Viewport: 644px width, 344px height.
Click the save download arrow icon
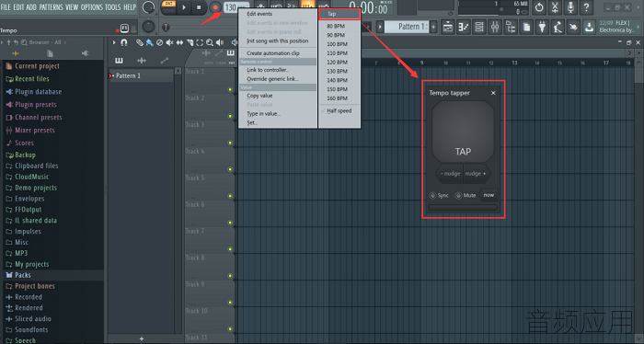pos(589,28)
